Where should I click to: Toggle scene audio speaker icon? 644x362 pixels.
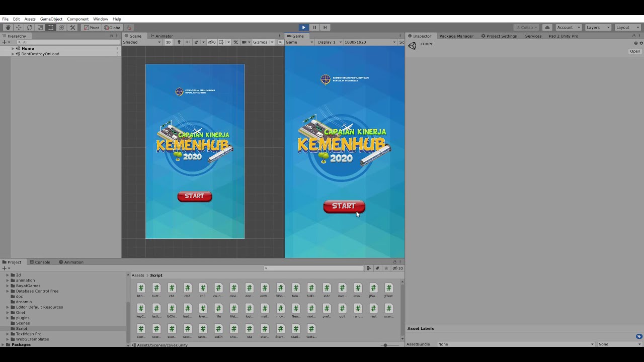(187, 42)
